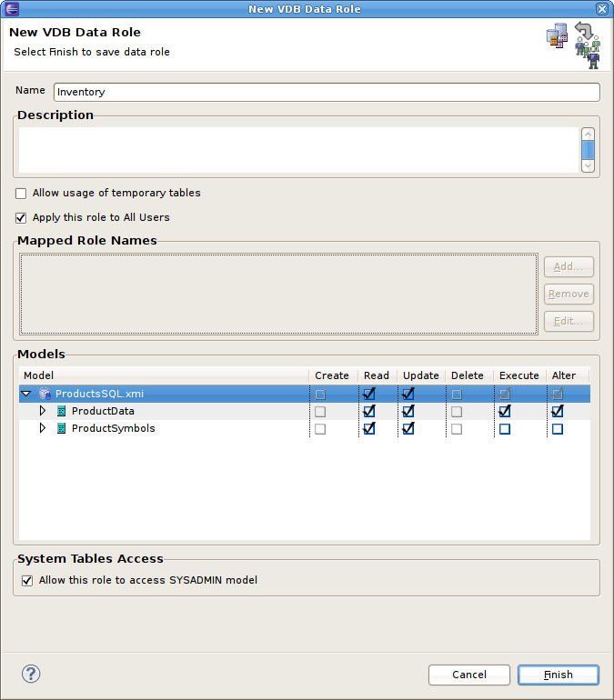614x700 pixels.
Task: Toggle Execute permission for ProductSymbols
Action: pos(505,429)
